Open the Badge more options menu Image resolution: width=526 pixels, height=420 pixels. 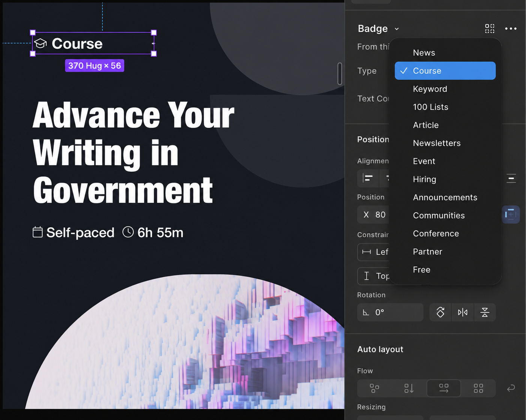pyautogui.click(x=511, y=28)
